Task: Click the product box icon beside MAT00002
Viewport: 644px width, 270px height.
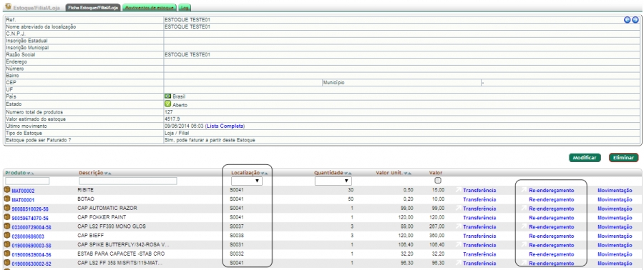Action: (6, 190)
